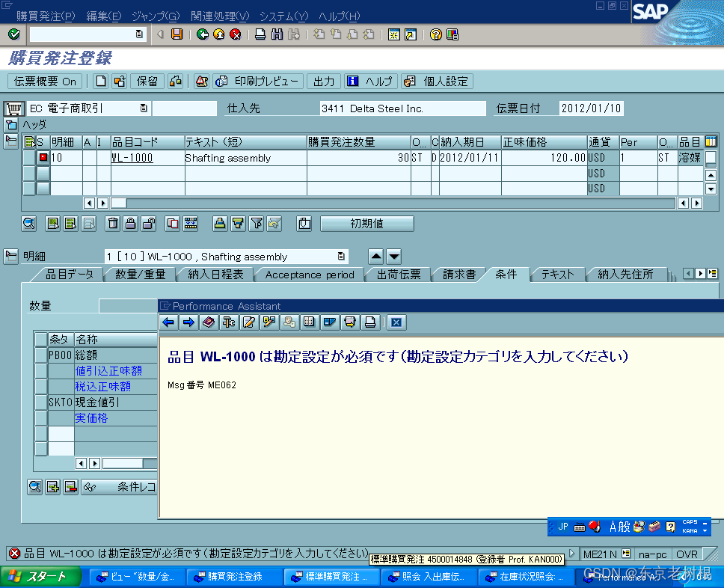Click the Check document icon beside 印刷プレビュー

[x=201, y=82]
